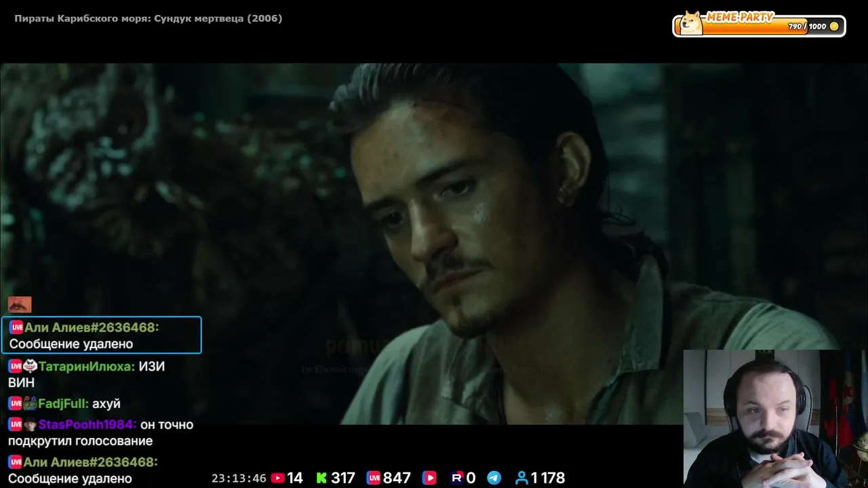Click the highlighted deleted message box
868x488 pixels.
[101, 335]
